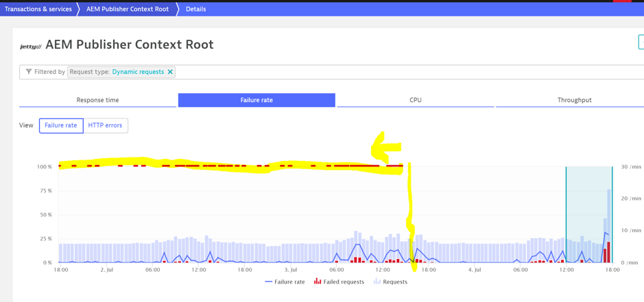This screenshot has width=644, height=302.
Task: Click the jetty logo icon
Action: 31,47
